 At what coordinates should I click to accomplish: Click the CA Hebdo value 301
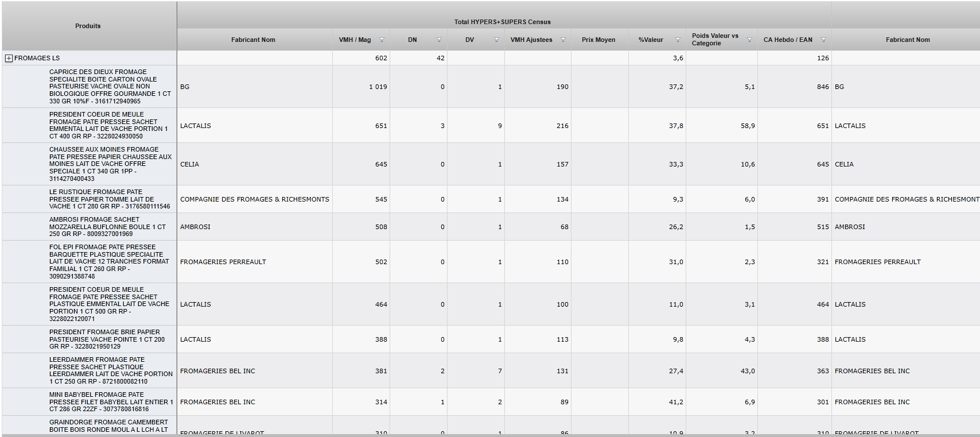pyautogui.click(x=823, y=402)
